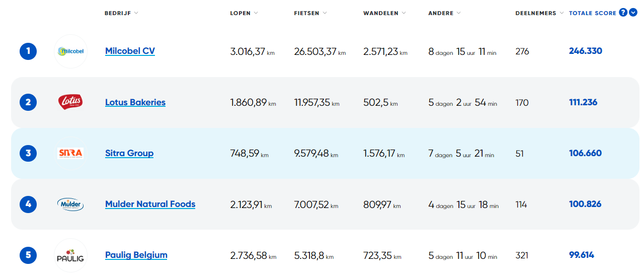Click Sitra Group's walking distance 1.576,17 km
The image size is (644, 275).
click(x=384, y=154)
